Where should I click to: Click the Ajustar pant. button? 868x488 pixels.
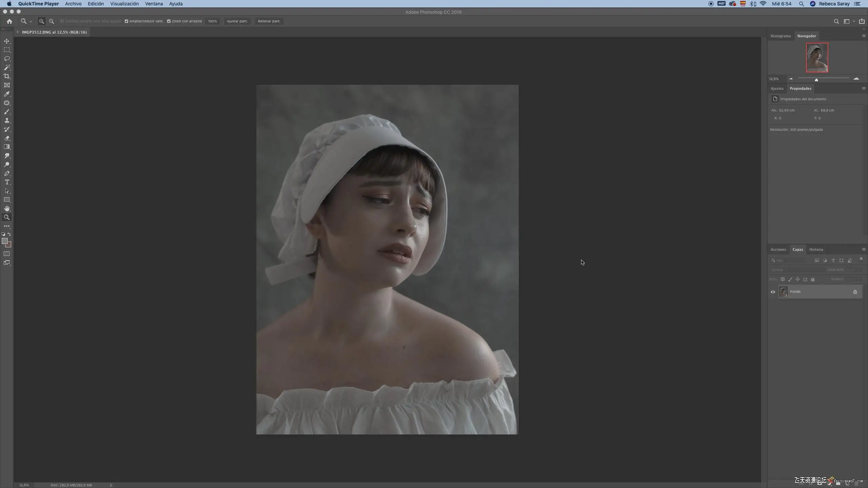[237, 21]
